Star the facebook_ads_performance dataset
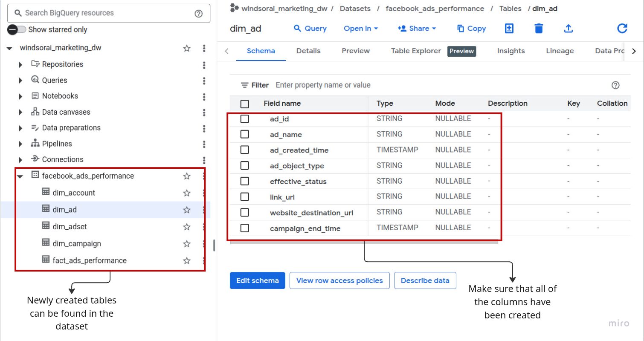 coord(187,176)
